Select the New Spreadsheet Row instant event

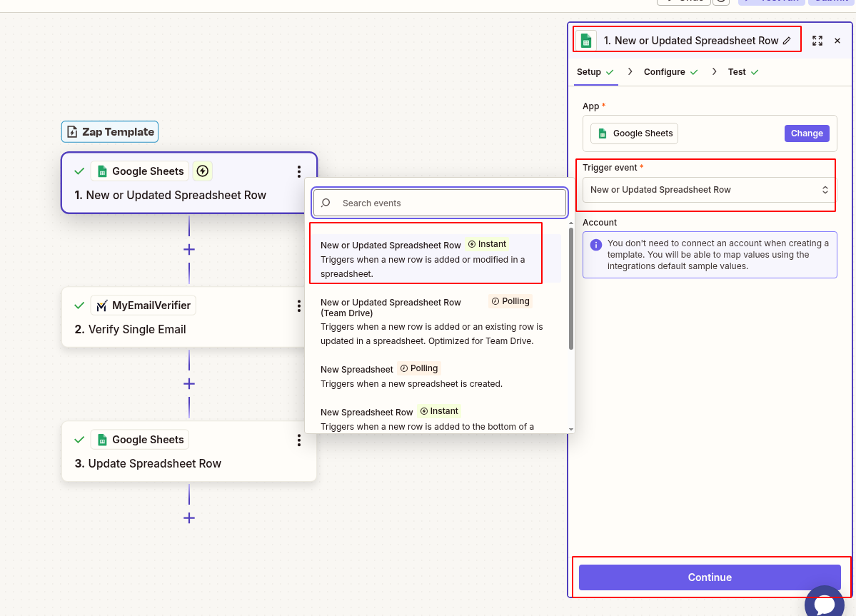[x=366, y=411]
